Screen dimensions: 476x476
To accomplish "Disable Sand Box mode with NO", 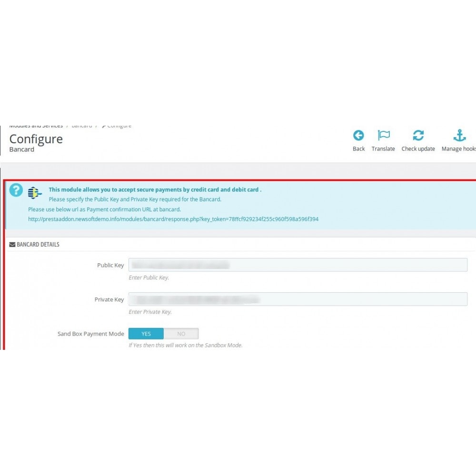I will point(181,334).
